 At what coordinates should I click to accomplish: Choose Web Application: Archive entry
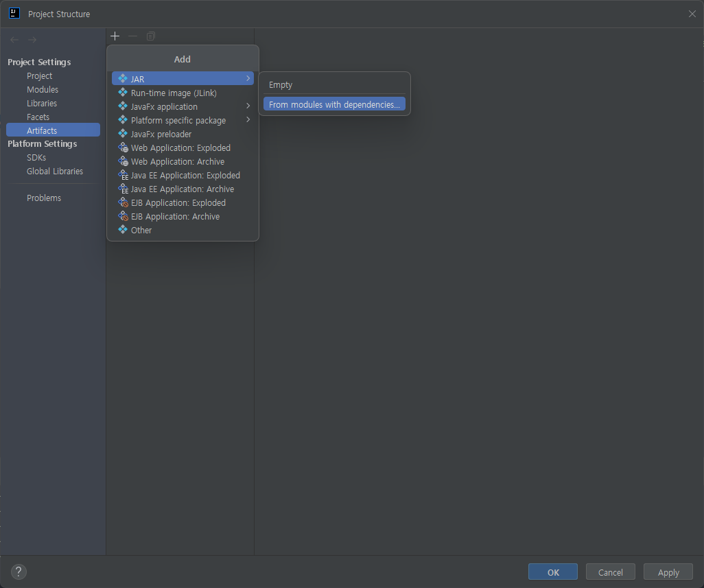183,162
